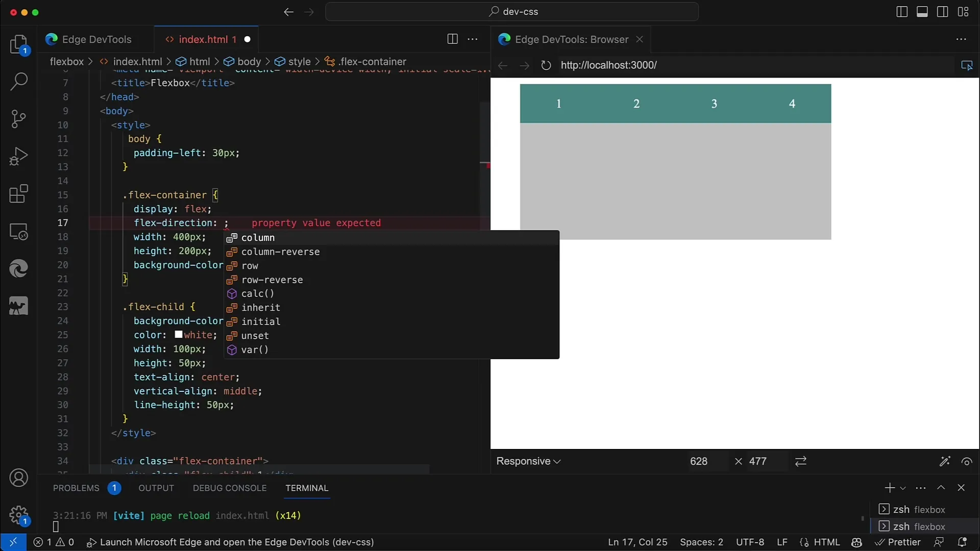Screen dimensions: 980x551
Task: Open Microsoft Edge Tools sidebar icon
Action: click(19, 268)
